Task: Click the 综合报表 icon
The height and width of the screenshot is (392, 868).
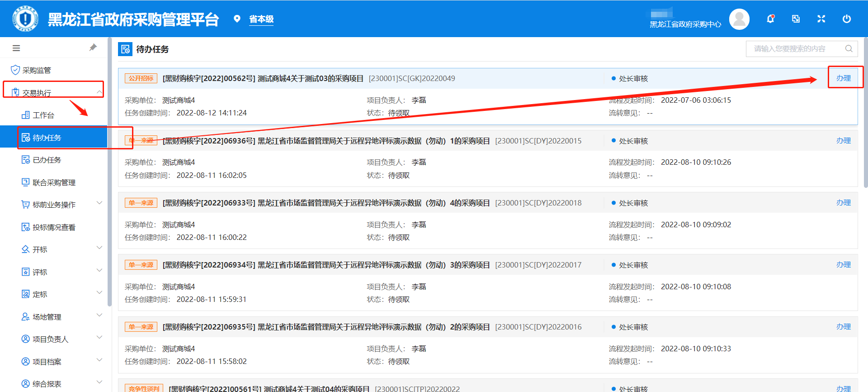Action: click(x=26, y=383)
